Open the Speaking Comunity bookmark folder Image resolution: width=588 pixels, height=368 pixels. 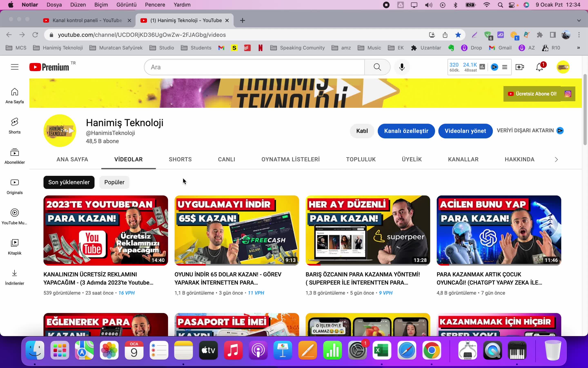click(298, 48)
